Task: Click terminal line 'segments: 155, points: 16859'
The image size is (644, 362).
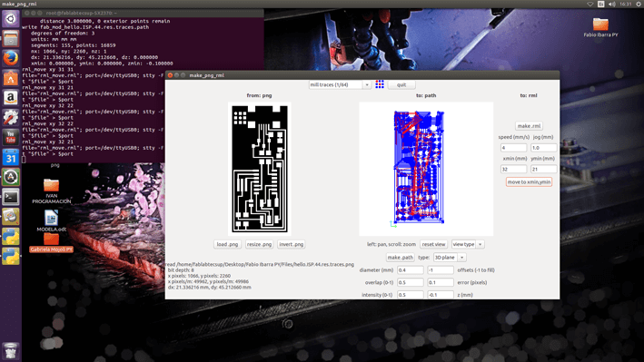Action: pos(73,45)
